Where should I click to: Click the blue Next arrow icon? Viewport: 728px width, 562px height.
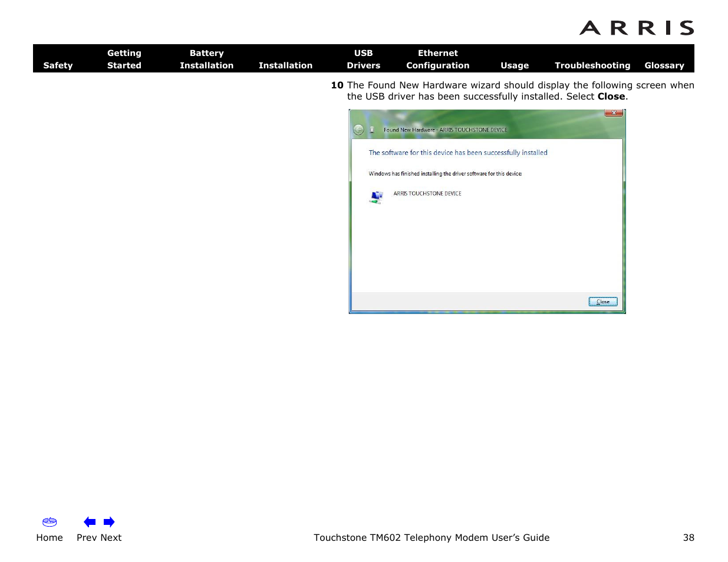pos(109,522)
